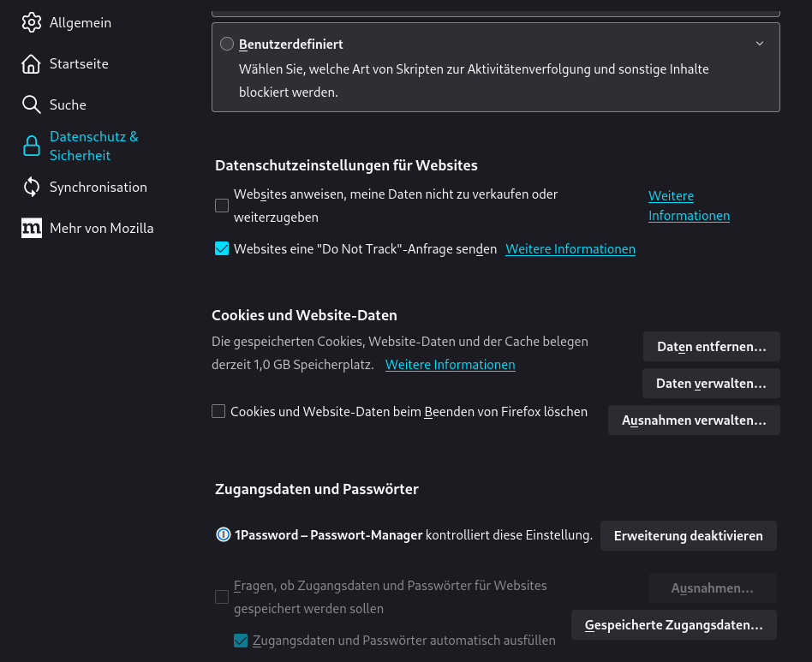Screen dimensions: 812x662
Task: Click the Suche magnifier icon
Action: point(32,104)
